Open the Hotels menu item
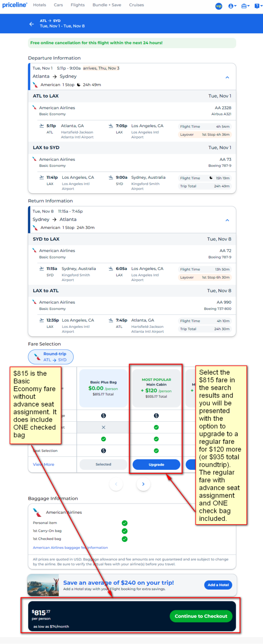 click(39, 5)
